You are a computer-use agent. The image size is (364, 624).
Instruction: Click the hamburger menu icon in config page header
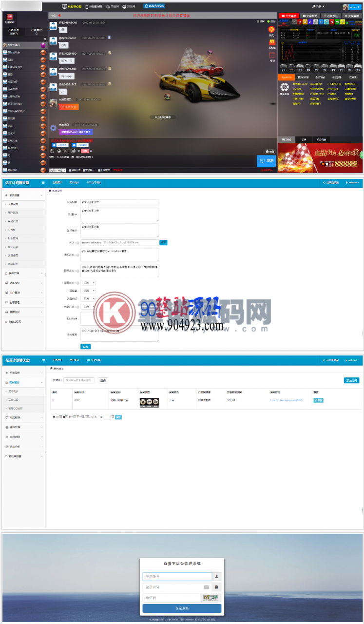click(43, 183)
